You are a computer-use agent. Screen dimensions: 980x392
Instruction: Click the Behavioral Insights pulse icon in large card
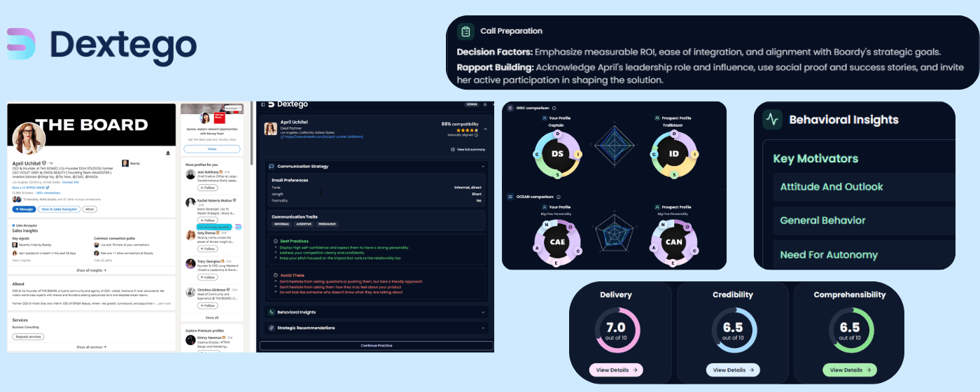pos(772,119)
